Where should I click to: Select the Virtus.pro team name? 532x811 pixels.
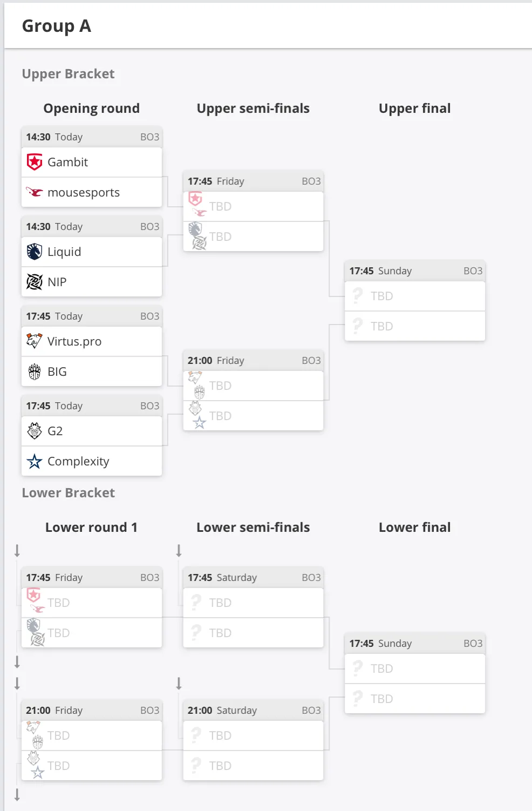pyautogui.click(x=74, y=341)
